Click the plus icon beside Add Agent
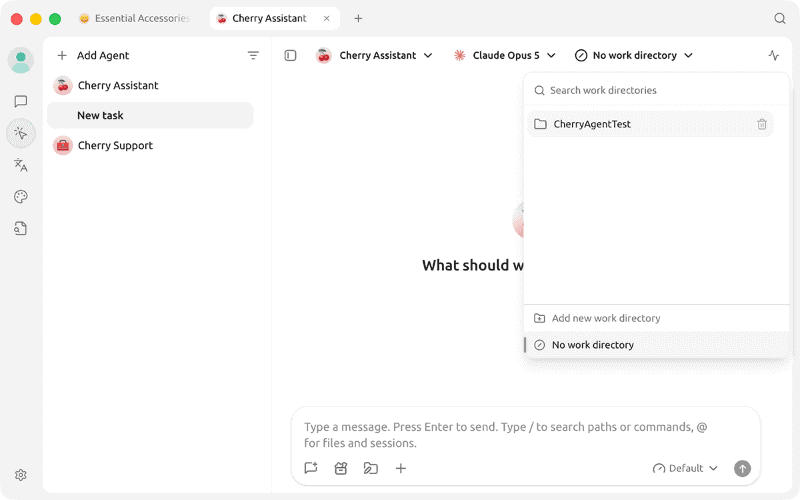This screenshot has width=800, height=500. click(x=62, y=55)
